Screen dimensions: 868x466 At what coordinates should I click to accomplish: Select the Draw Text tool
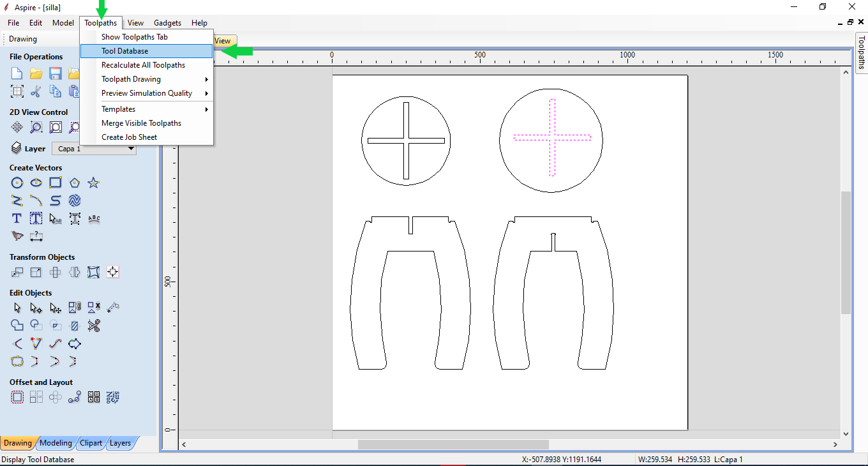point(17,219)
